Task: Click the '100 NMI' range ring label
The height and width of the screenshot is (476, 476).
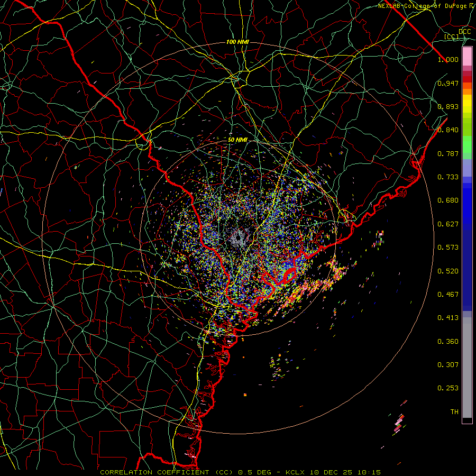Action: pyautogui.click(x=237, y=42)
